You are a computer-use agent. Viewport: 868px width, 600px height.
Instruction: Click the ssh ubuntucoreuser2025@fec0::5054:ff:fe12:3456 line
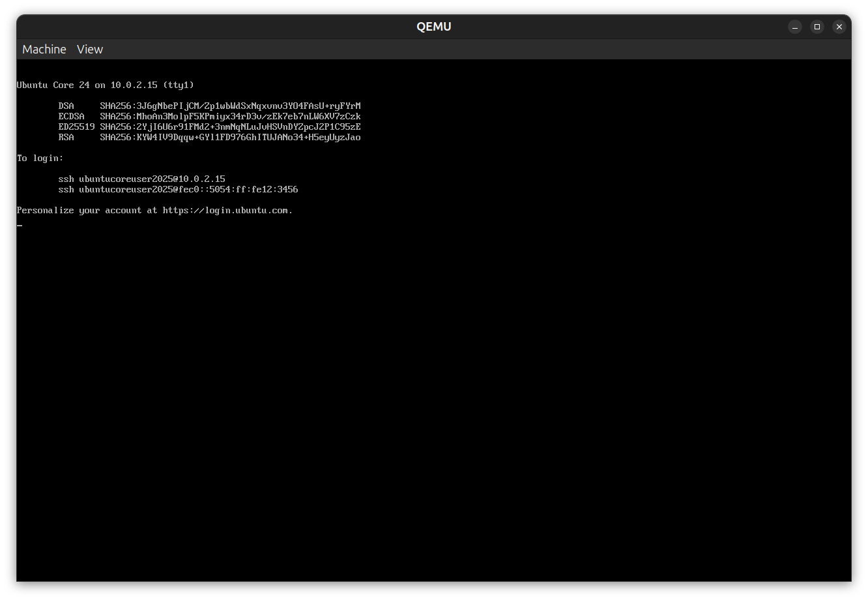click(x=179, y=189)
